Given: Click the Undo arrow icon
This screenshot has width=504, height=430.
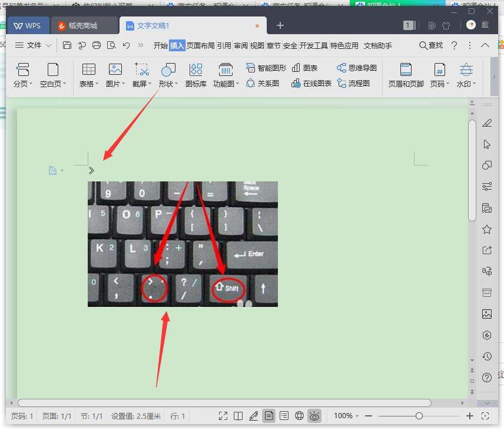Looking at the screenshot, I should [127, 45].
